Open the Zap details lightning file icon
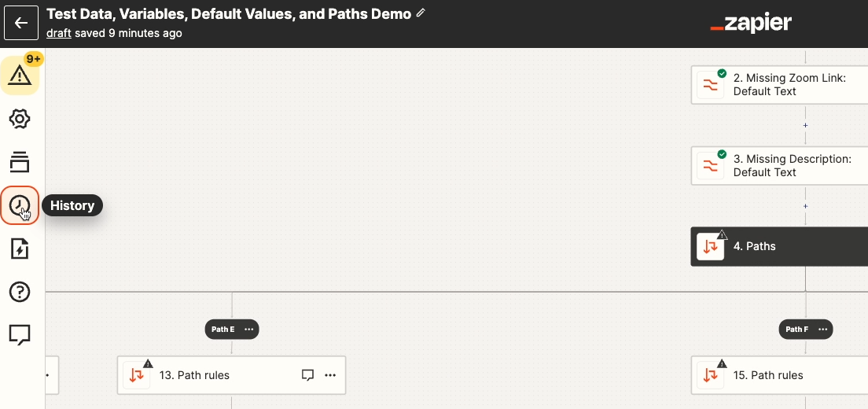 tap(20, 249)
